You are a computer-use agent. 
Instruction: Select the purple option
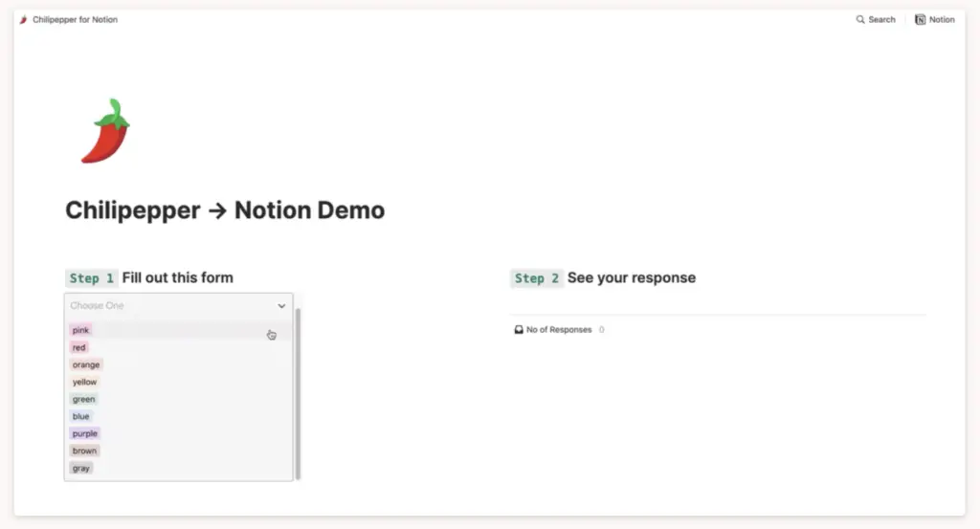coord(85,433)
